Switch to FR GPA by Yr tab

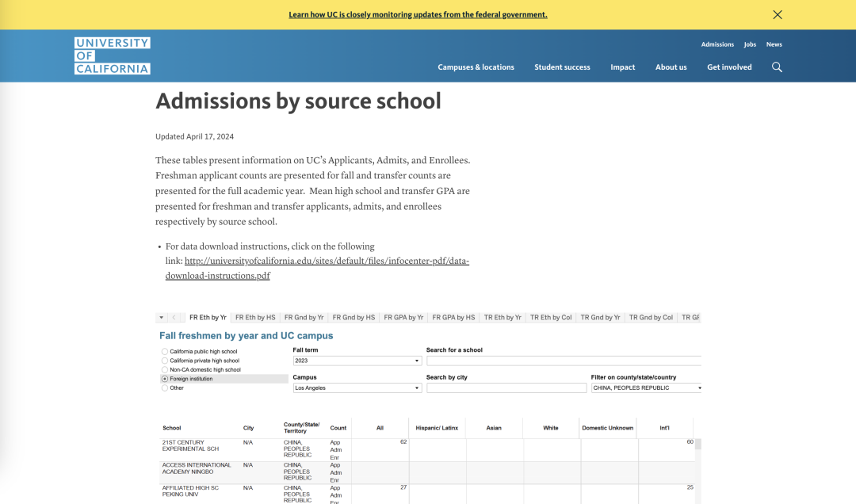pos(403,317)
